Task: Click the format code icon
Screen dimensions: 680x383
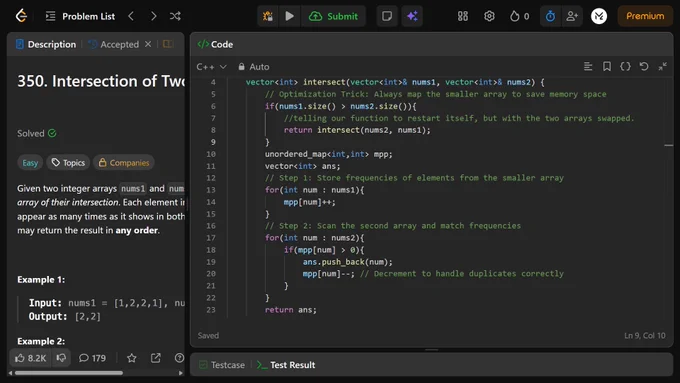Action: 588,66
